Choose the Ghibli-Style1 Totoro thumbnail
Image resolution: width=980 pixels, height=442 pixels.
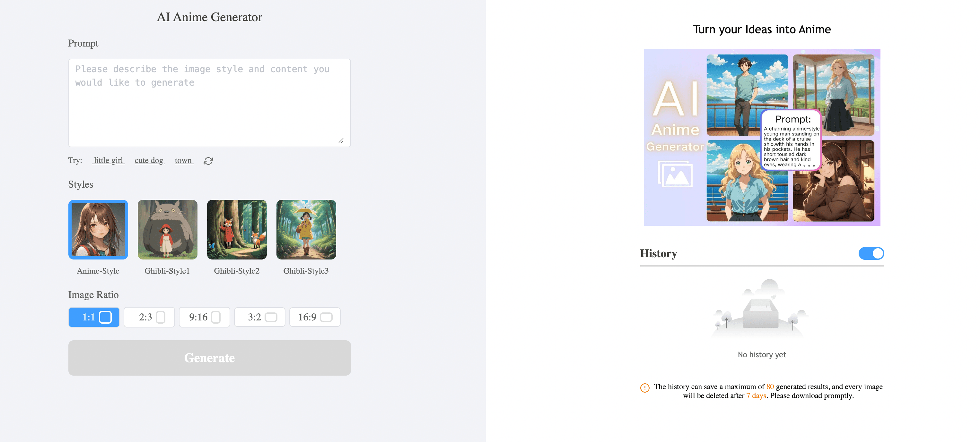(167, 230)
